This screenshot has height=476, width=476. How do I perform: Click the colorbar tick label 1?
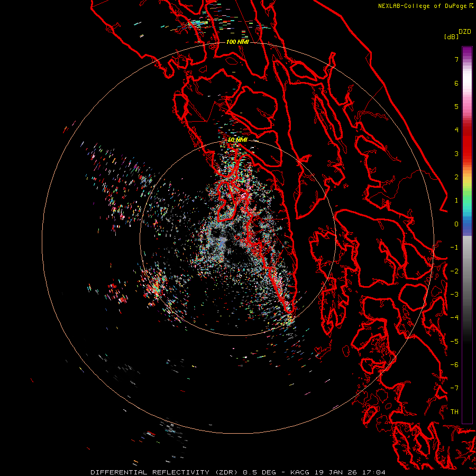pos(456,200)
